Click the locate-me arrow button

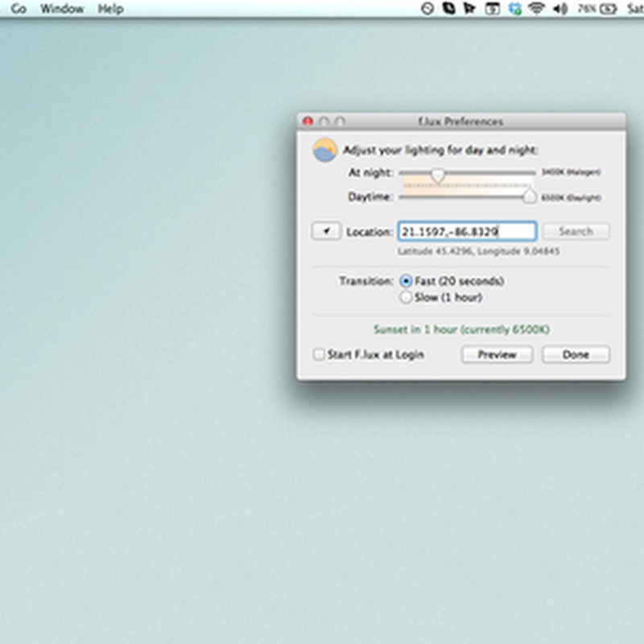coord(326,231)
